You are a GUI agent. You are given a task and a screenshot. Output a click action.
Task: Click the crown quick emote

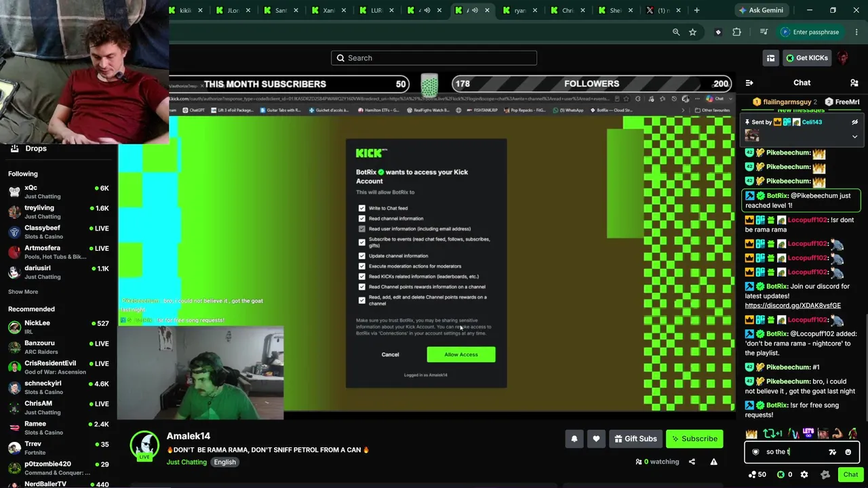pos(751,434)
